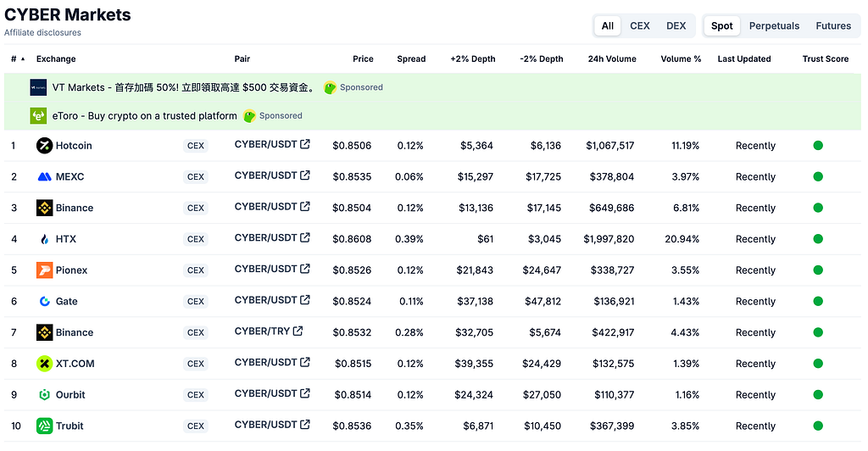Click the Hotcoin exchange logo

click(44, 146)
